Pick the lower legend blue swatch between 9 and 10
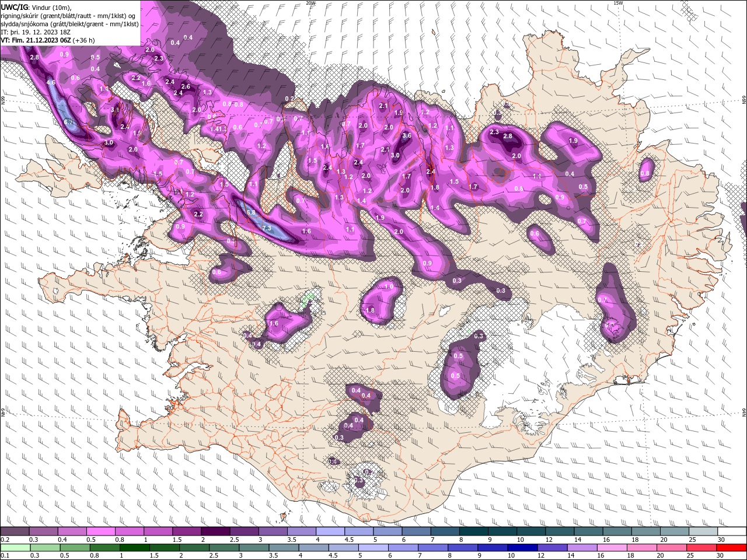Image resolution: width=747 pixels, height=560 pixels. 491,547
